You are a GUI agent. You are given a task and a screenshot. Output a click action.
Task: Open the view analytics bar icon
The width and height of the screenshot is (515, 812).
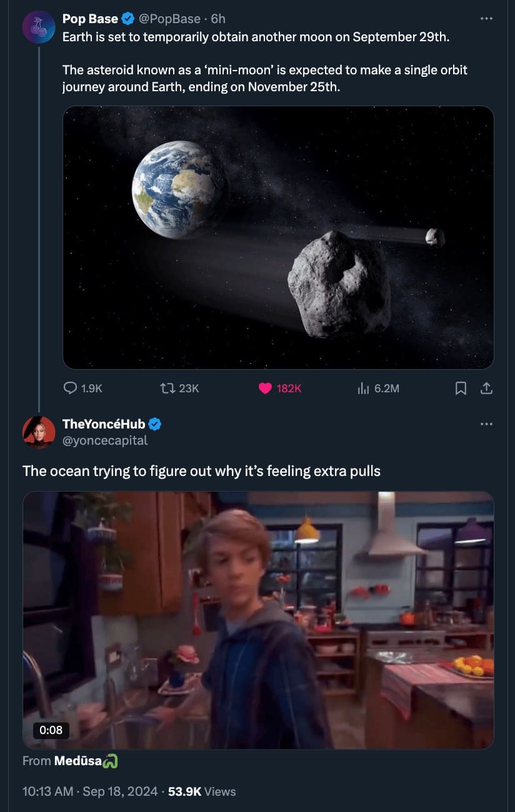click(x=363, y=389)
